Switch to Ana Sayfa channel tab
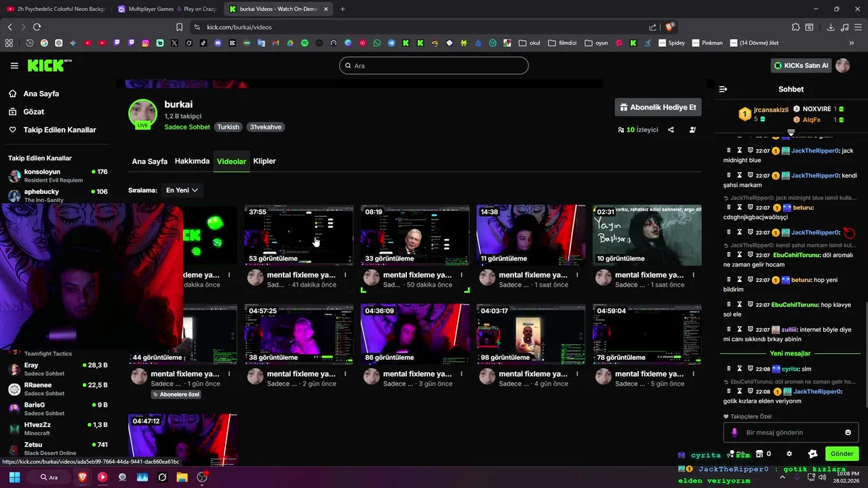 [149, 161]
